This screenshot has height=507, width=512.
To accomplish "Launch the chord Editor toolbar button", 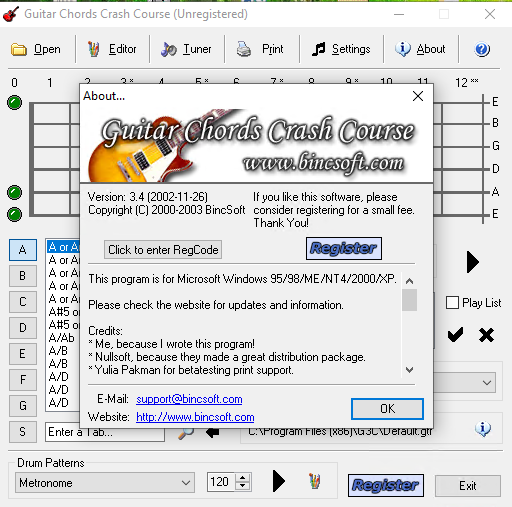I will tap(112, 49).
